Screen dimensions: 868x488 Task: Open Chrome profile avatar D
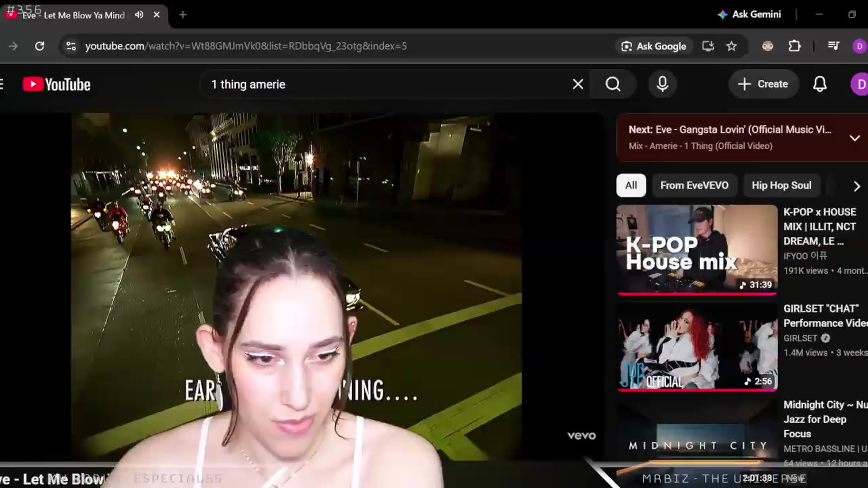(859, 46)
